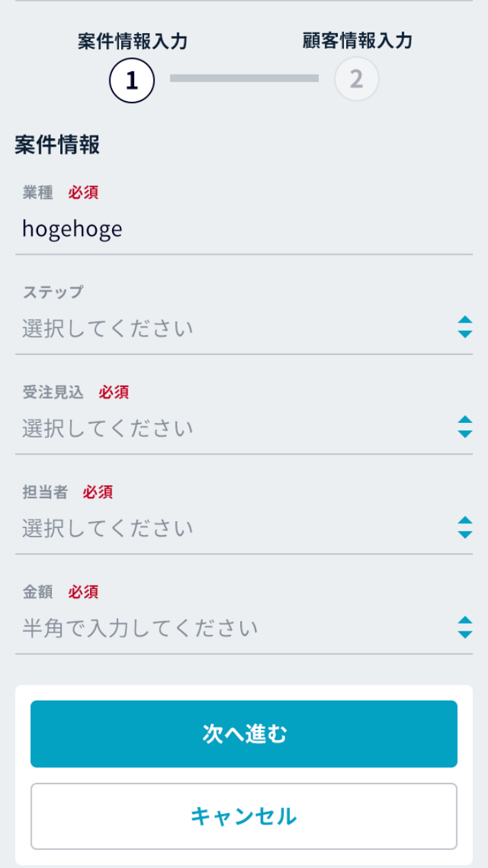Click the 案件情報 section heading

coord(57,145)
